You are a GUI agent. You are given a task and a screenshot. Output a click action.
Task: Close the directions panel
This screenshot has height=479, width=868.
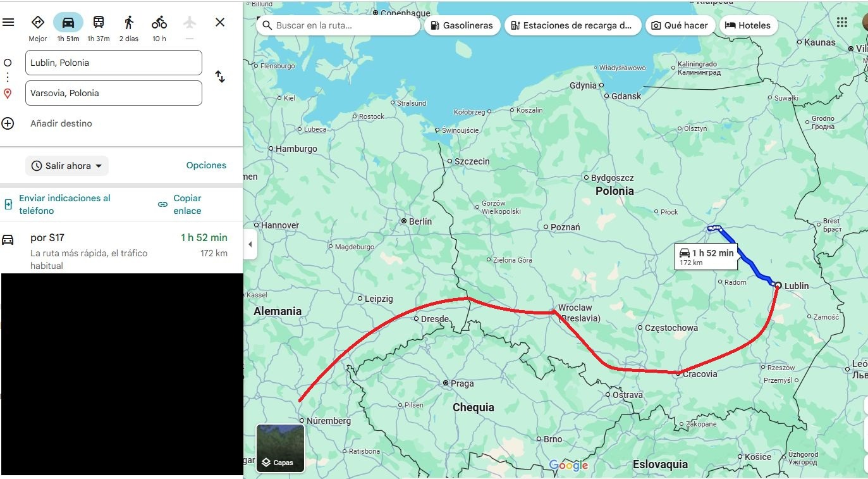pos(220,22)
